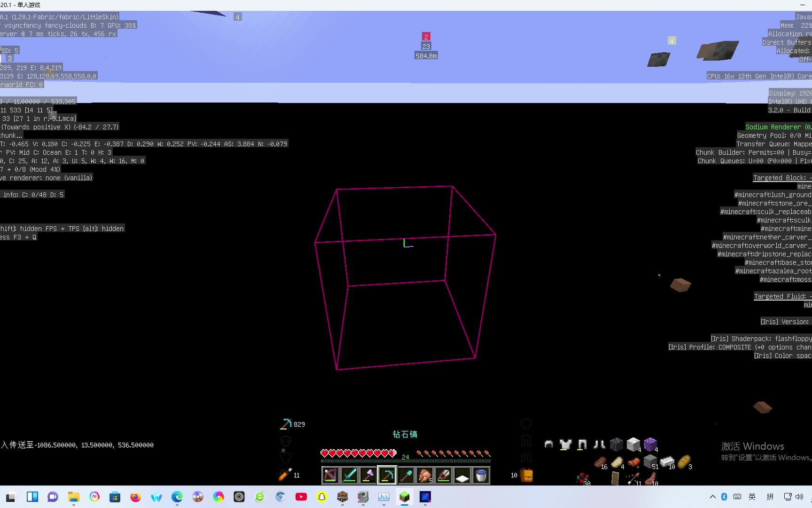
Task: Click the orange backpack icon with count 10
Action: click(x=527, y=476)
